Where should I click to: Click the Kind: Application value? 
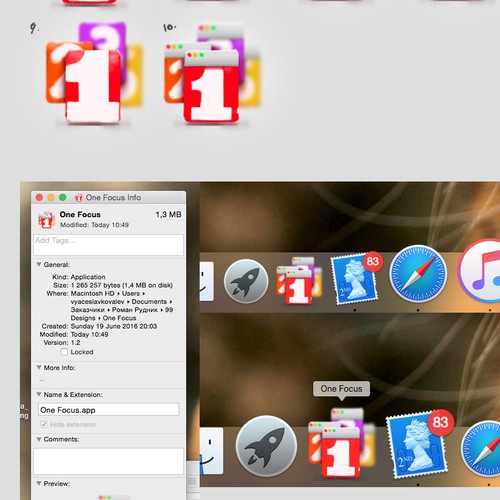click(88, 277)
